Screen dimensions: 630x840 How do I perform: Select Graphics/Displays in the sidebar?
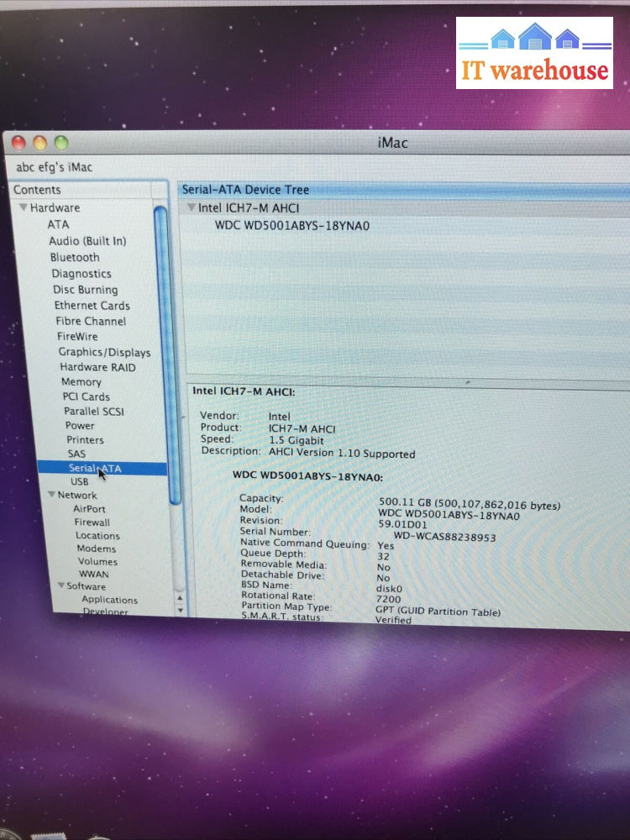pos(104,352)
